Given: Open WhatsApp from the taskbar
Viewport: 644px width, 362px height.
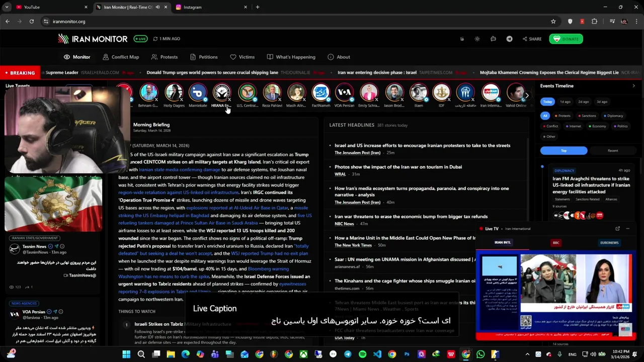Looking at the screenshot, I should tap(480, 354).
